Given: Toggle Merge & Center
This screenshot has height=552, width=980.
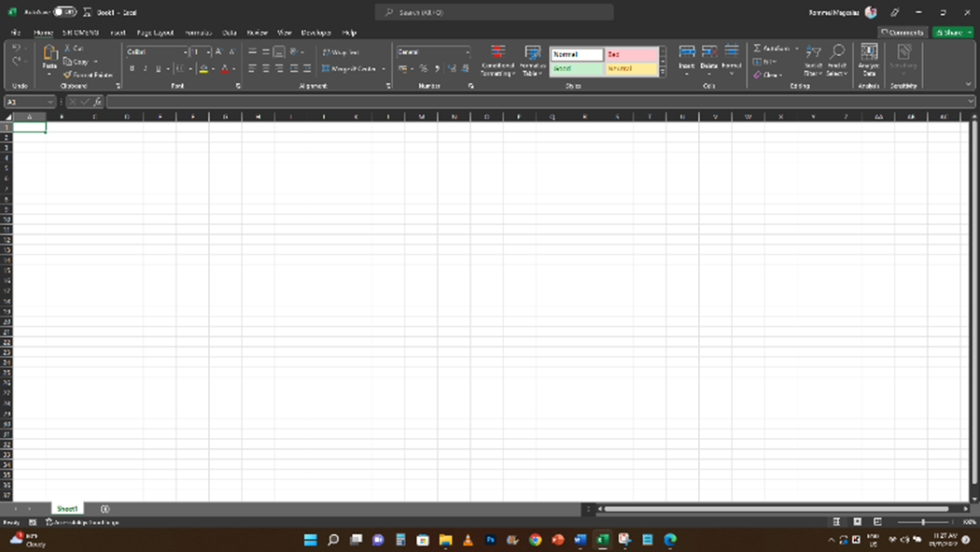Looking at the screenshot, I should [x=349, y=69].
